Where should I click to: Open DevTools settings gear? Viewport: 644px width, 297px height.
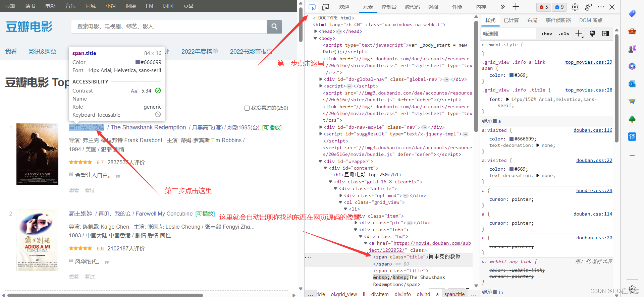tap(575, 7)
